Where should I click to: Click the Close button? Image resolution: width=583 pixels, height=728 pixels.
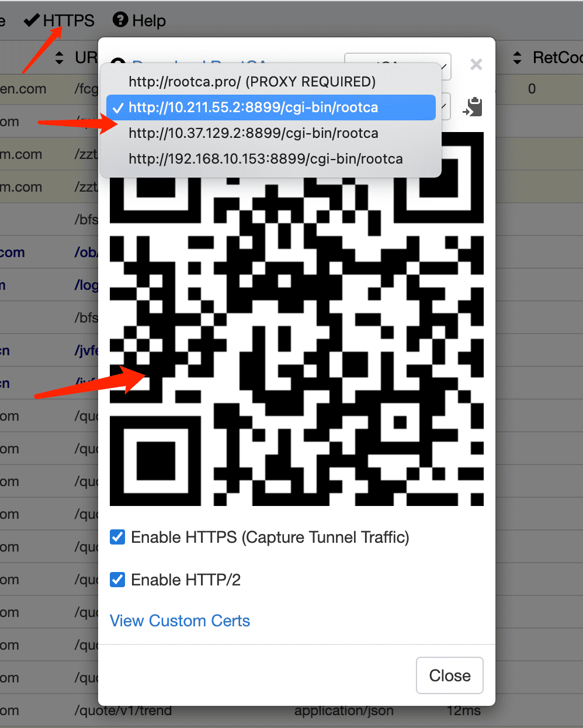tap(450, 675)
